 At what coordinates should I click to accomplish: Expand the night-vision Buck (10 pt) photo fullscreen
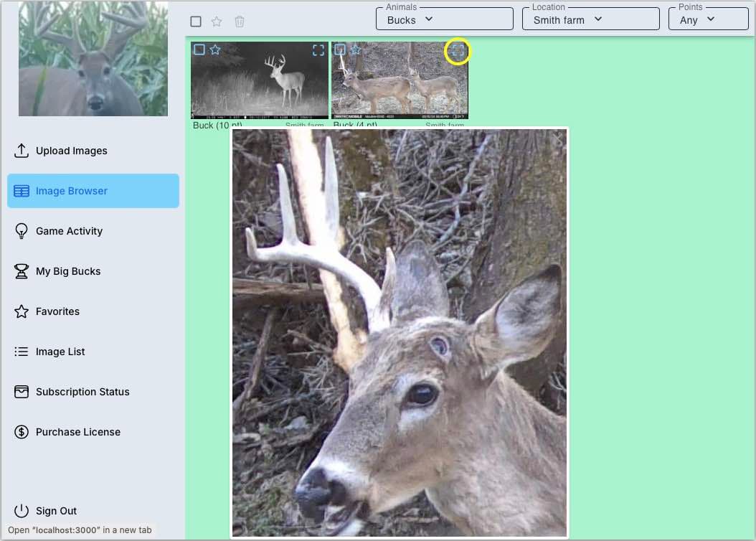(318, 50)
